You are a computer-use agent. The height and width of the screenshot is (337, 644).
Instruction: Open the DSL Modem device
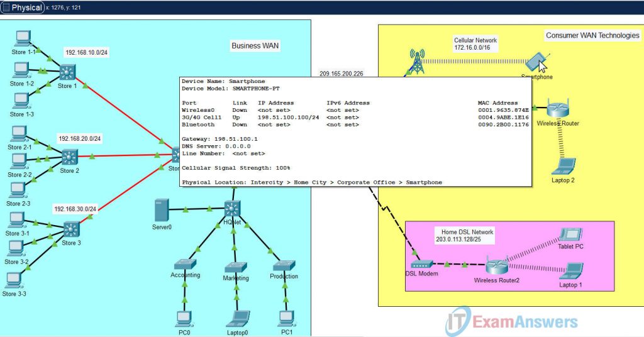(421, 264)
